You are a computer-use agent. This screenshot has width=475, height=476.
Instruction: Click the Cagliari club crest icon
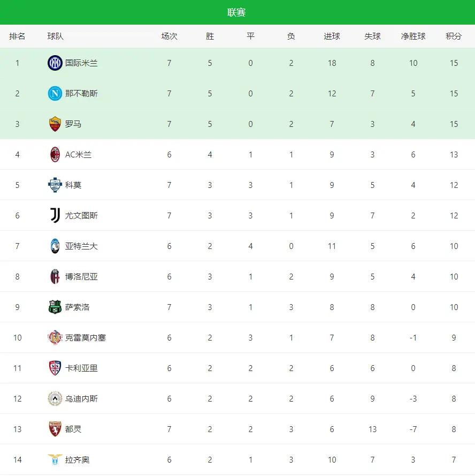55,368
